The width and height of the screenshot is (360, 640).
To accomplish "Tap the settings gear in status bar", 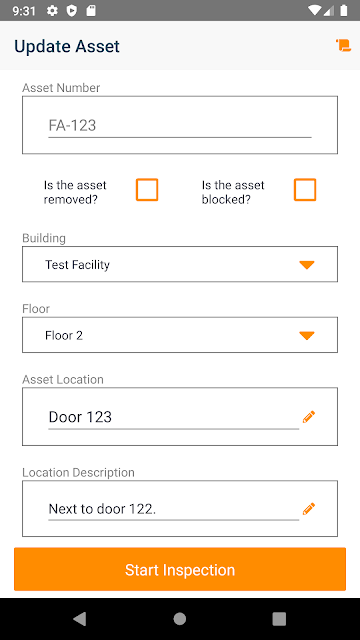I will [52, 11].
